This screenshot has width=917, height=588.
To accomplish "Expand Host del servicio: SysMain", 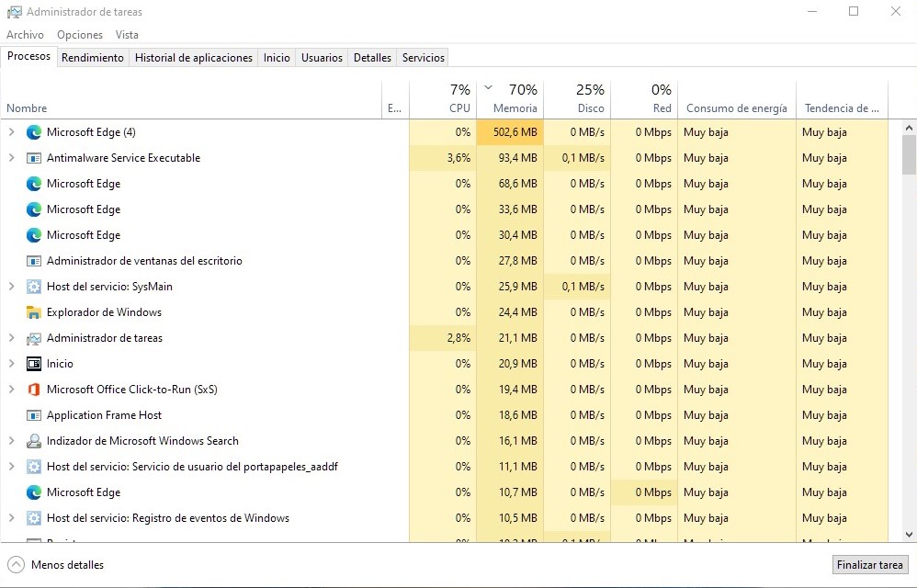I will [x=11, y=287].
